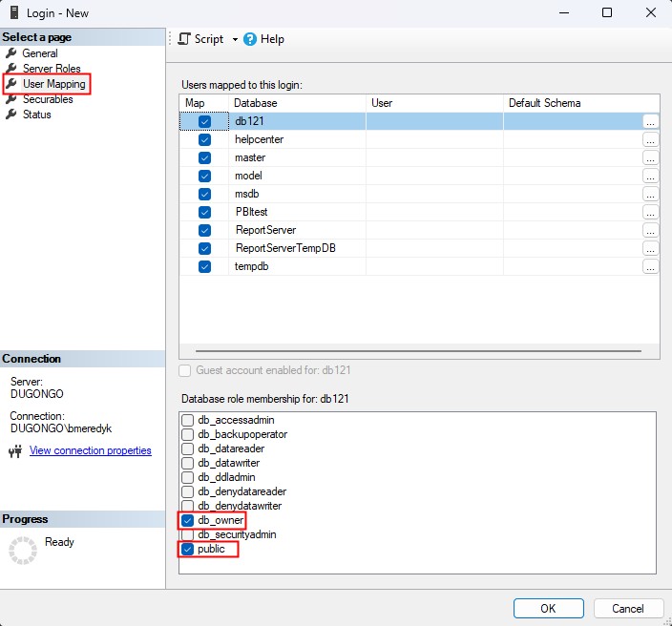Uncheck the Map box for ReportServer
672x626 pixels.
204,231
